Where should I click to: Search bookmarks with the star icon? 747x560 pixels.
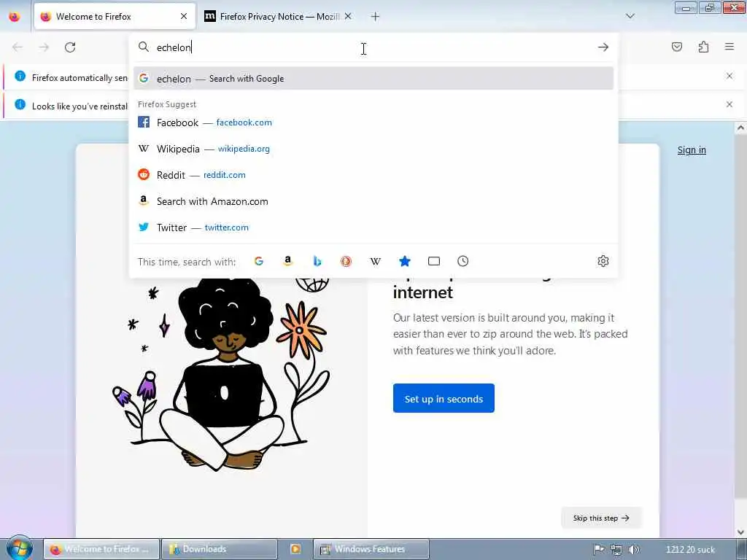404,261
